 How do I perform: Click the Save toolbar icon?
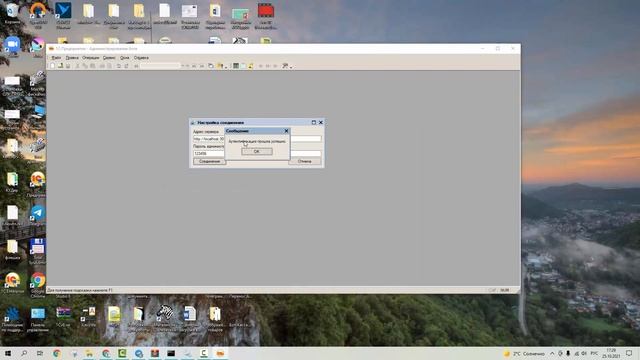coord(68,66)
